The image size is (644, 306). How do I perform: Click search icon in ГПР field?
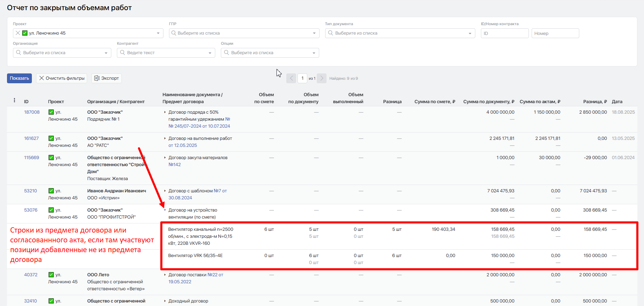point(174,33)
